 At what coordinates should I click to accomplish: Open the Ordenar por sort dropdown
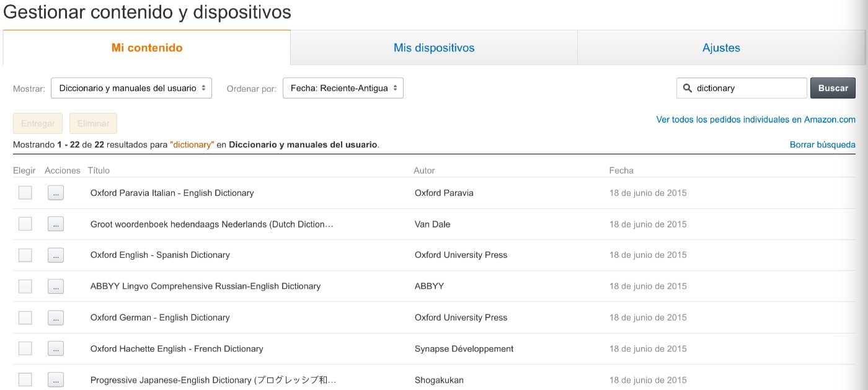tap(343, 88)
